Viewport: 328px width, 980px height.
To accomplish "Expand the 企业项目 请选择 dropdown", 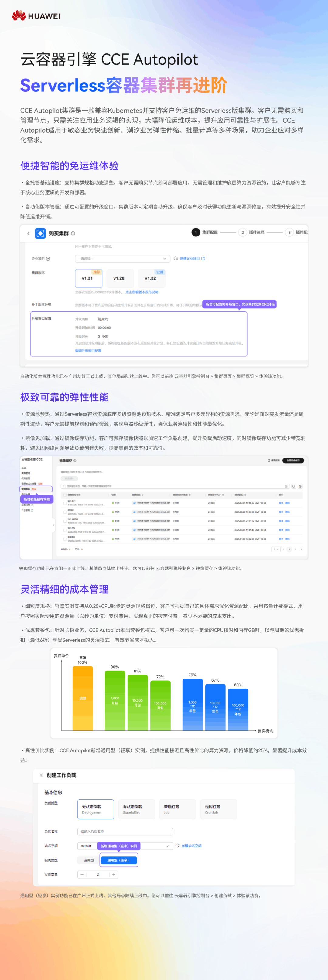I will pyautogui.click(x=122, y=259).
